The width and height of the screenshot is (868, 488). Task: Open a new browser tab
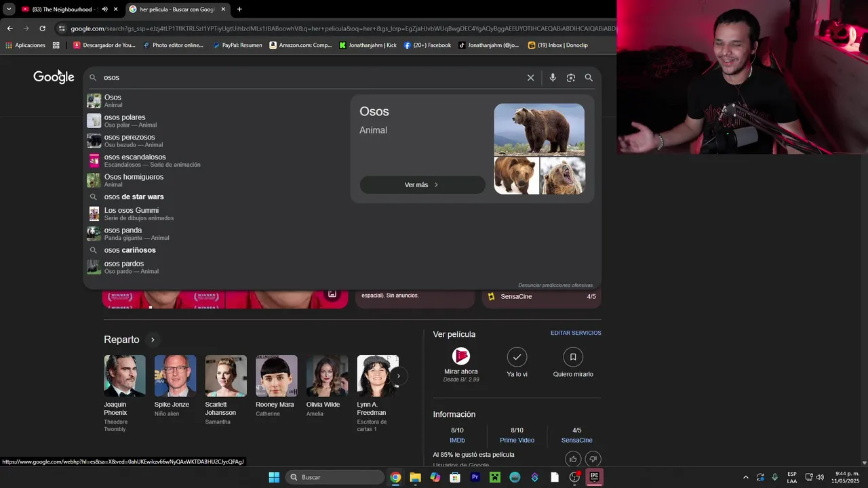(239, 9)
